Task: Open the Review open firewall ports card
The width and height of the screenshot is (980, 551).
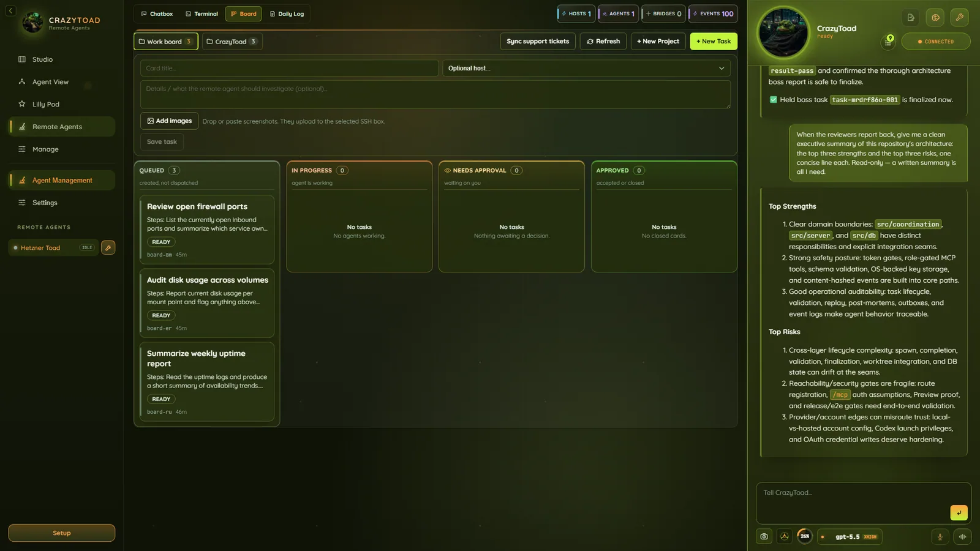Action: point(207,230)
